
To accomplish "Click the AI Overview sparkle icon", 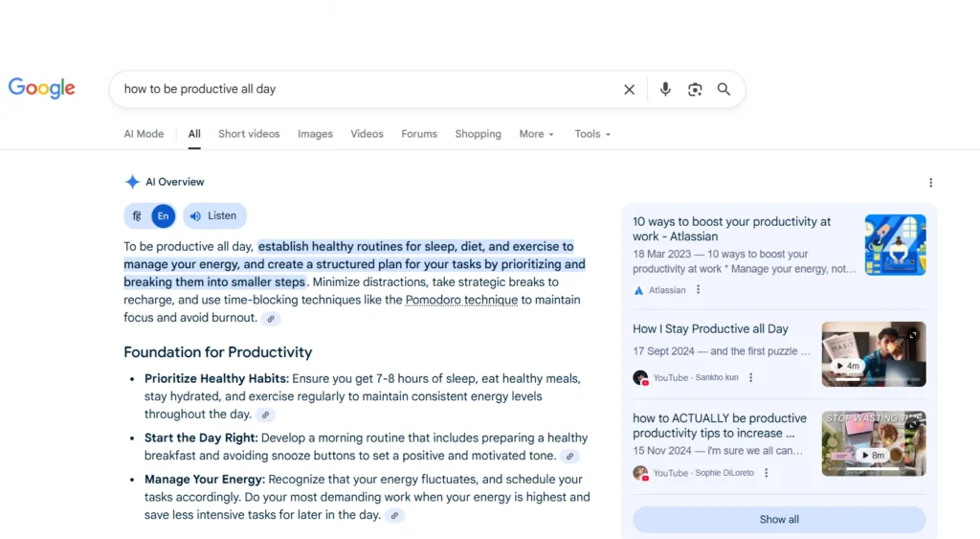I will tap(132, 182).
